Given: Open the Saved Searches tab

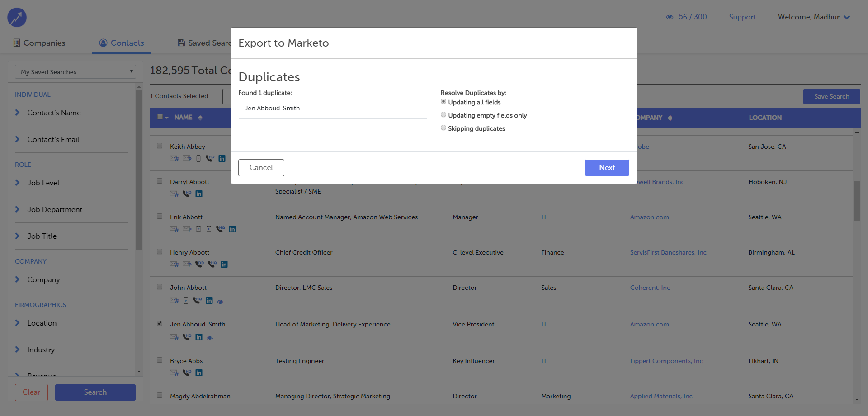Looking at the screenshot, I should (x=204, y=43).
